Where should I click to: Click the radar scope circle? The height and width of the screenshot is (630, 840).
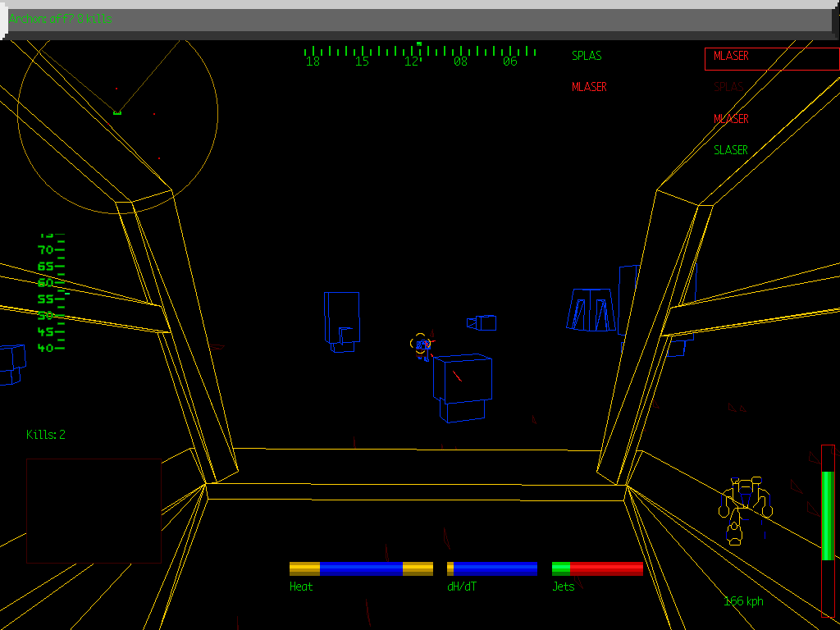(119, 115)
